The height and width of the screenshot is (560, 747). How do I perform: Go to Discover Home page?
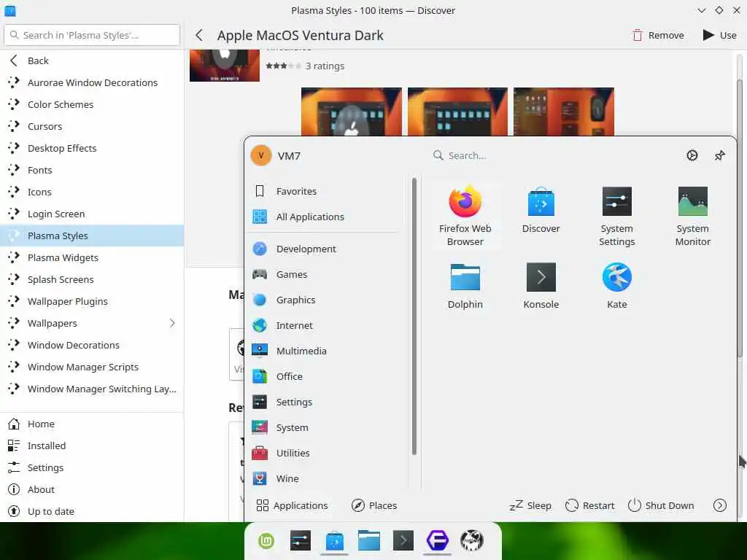click(91, 424)
